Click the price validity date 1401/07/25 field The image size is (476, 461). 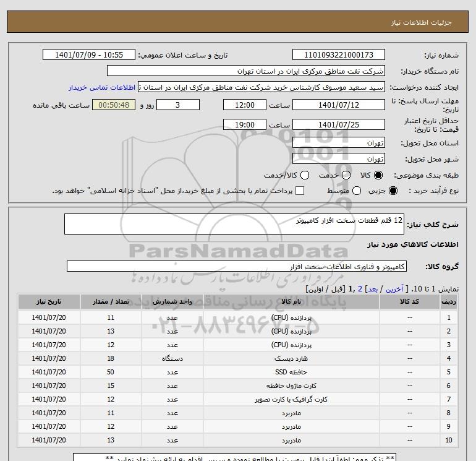339,124
